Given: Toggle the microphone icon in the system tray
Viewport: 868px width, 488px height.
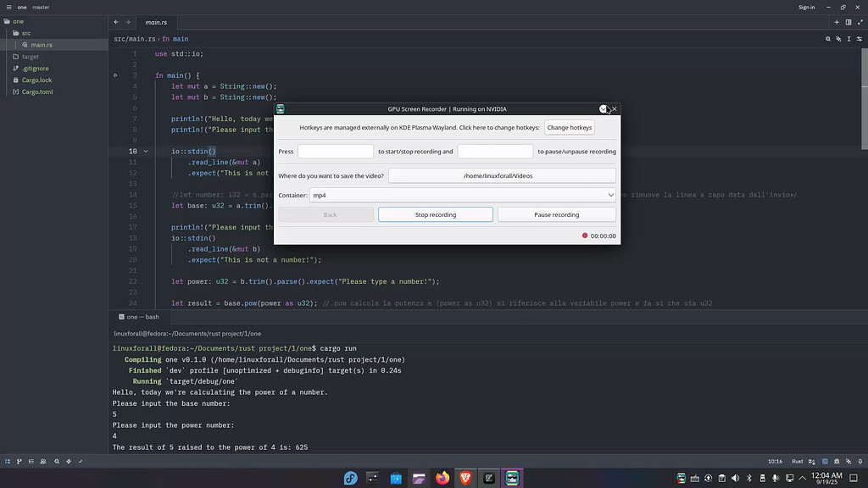Looking at the screenshot, I should (x=775, y=478).
